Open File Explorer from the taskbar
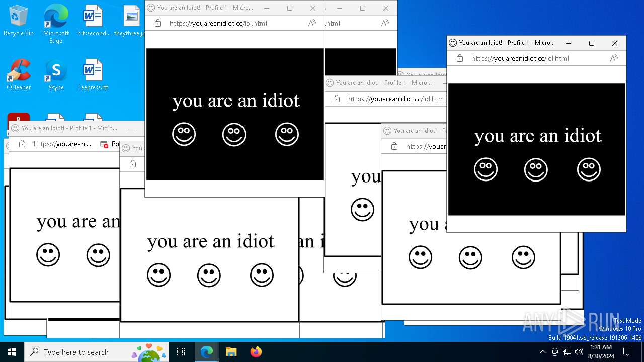Viewport: 644px width, 362px height. 231,352
